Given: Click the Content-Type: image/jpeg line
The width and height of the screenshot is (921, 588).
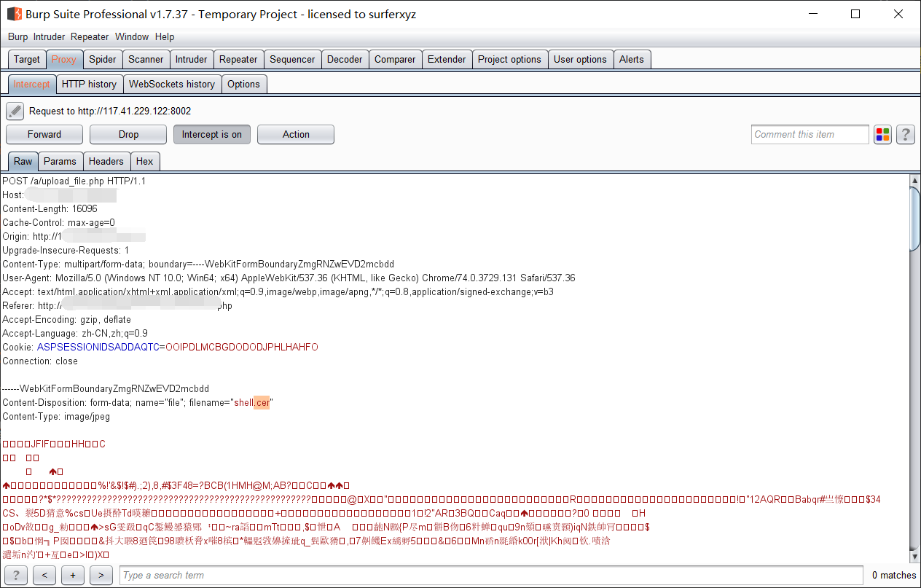Looking at the screenshot, I should [56, 416].
